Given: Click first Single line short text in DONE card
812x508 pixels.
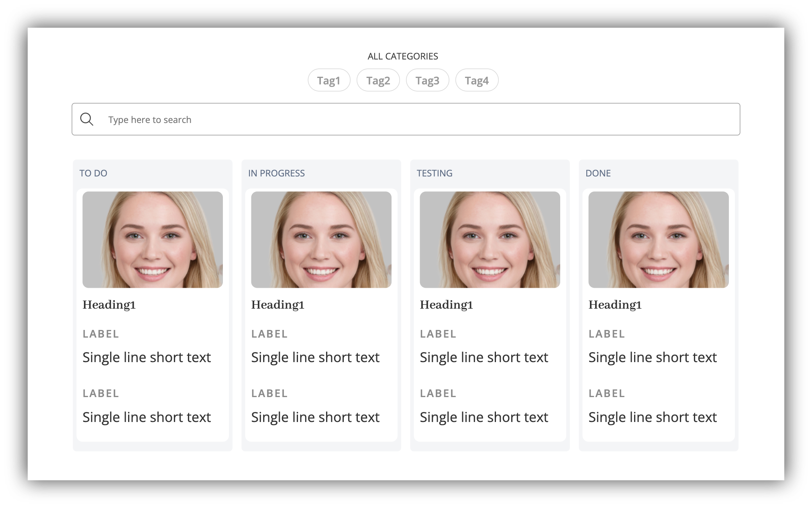Looking at the screenshot, I should tap(653, 357).
